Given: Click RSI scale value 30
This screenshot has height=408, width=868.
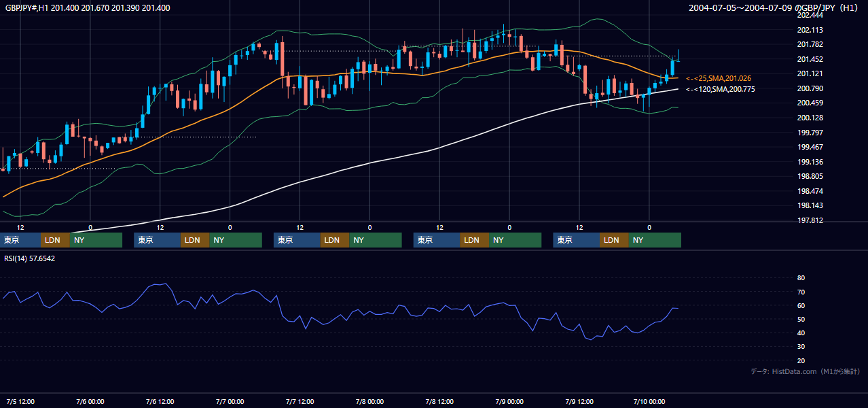Looking at the screenshot, I should coord(801,347).
